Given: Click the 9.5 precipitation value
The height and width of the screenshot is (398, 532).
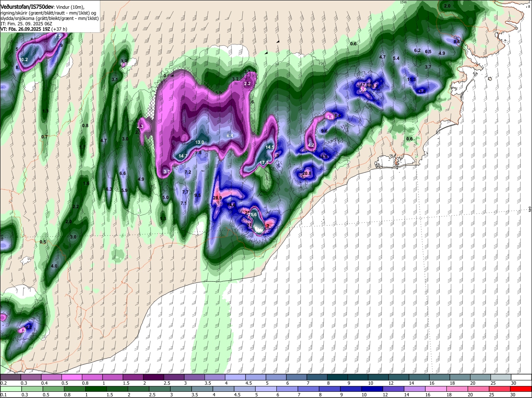Looking at the screenshot, I should (x=197, y=195).
